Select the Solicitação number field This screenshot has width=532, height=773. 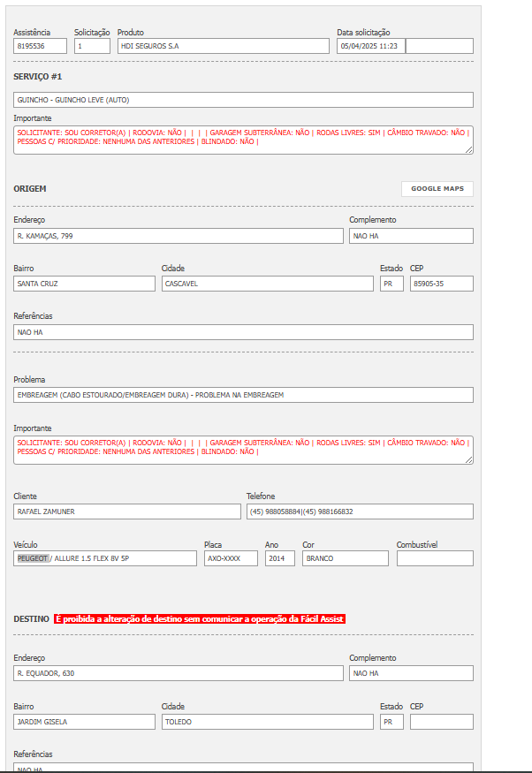pyautogui.click(x=92, y=46)
